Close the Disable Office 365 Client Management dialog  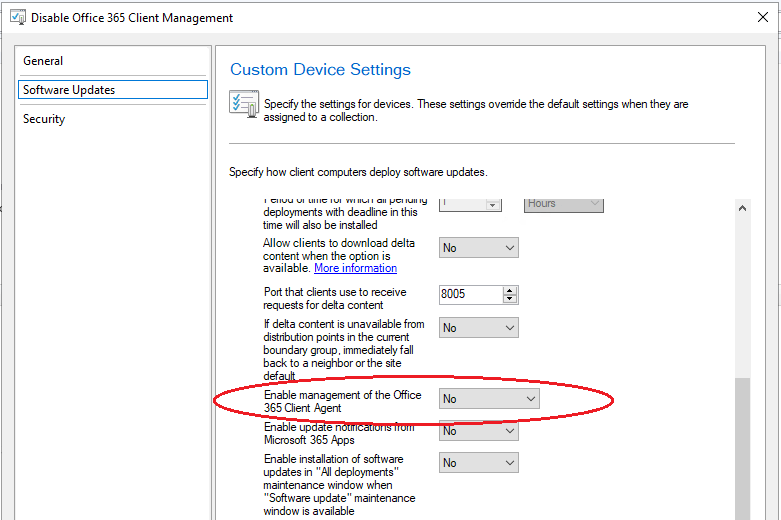pos(763,17)
